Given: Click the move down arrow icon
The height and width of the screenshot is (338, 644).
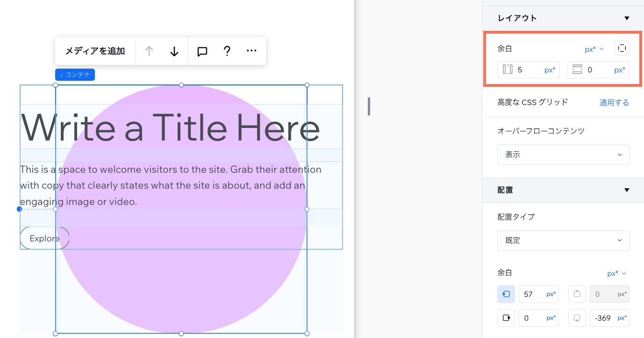Looking at the screenshot, I should [x=174, y=51].
